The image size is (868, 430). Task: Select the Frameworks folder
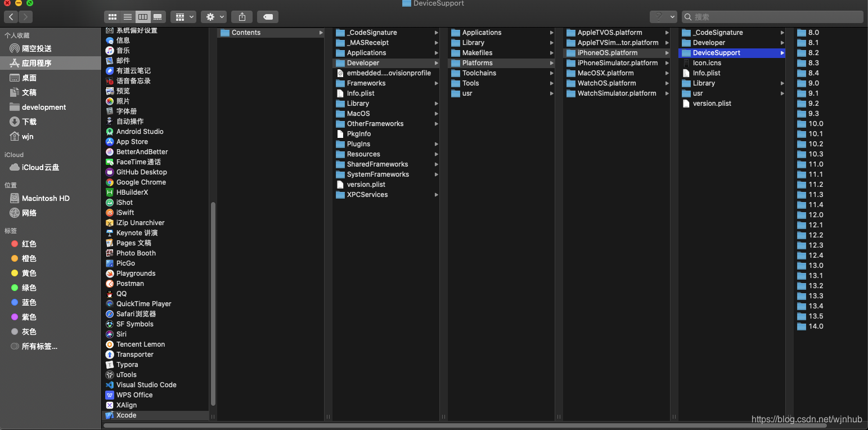[x=386, y=83]
